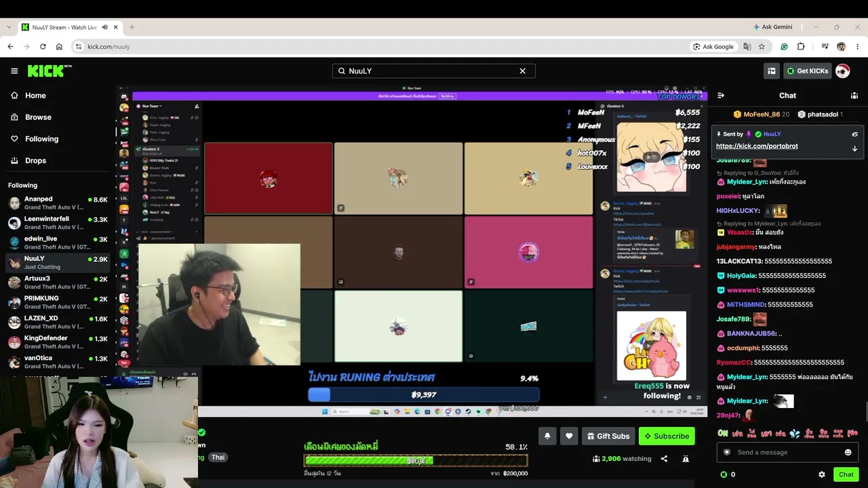Select NuuLY channel in Following list
The height and width of the screenshot is (488, 868).
(58, 262)
